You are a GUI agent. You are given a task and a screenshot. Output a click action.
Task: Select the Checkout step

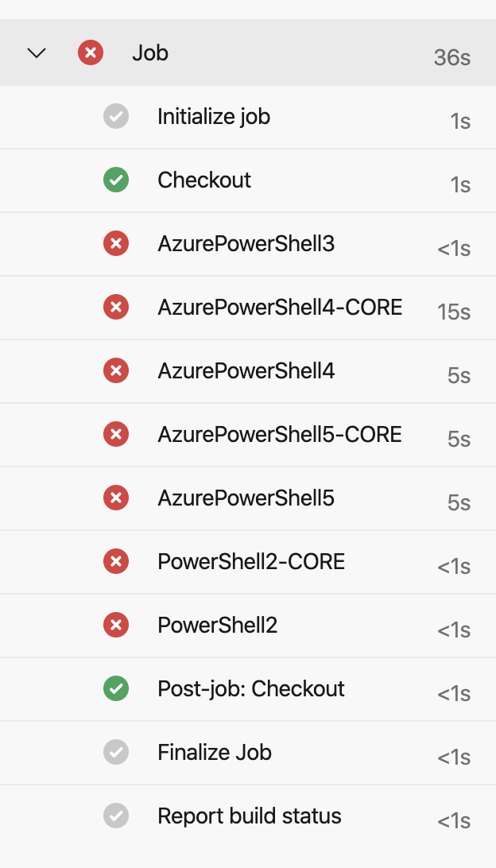click(204, 180)
